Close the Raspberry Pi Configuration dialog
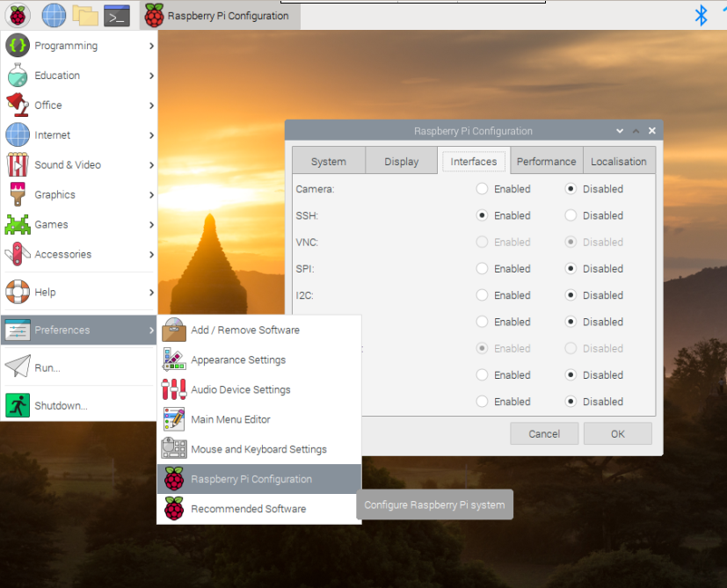This screenshot has width=727, height=588. [652, 131]
